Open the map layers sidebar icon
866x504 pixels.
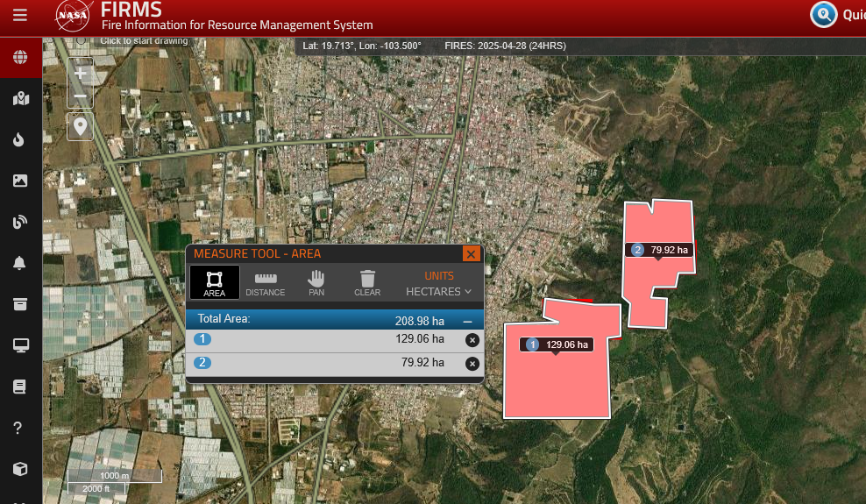click(x=20, y=99)
